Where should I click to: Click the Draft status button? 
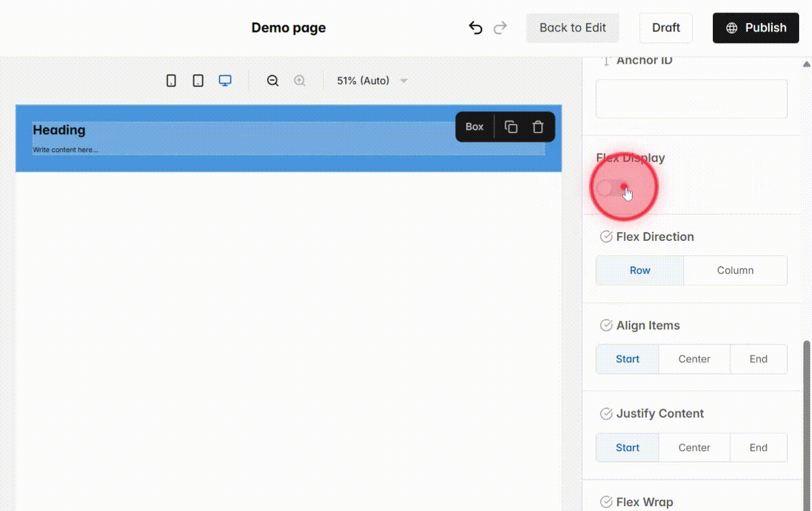pos(666,28)
